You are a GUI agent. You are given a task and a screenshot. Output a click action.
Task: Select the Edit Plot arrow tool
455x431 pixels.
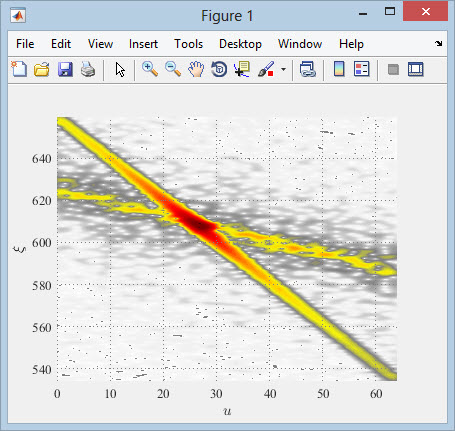tap(120, 70)
